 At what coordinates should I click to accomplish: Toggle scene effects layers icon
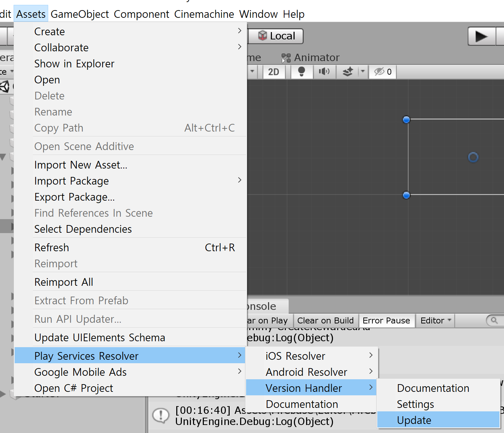click(348, 72)
